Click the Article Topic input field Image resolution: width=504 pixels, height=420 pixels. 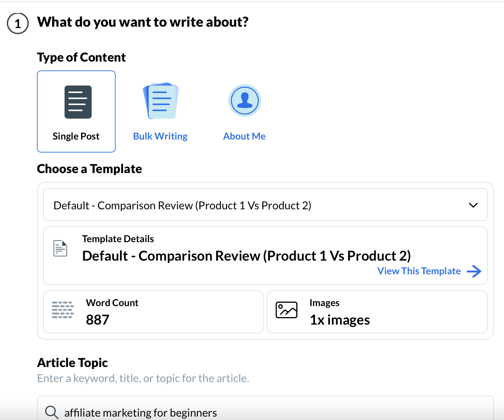click(265, 408)
